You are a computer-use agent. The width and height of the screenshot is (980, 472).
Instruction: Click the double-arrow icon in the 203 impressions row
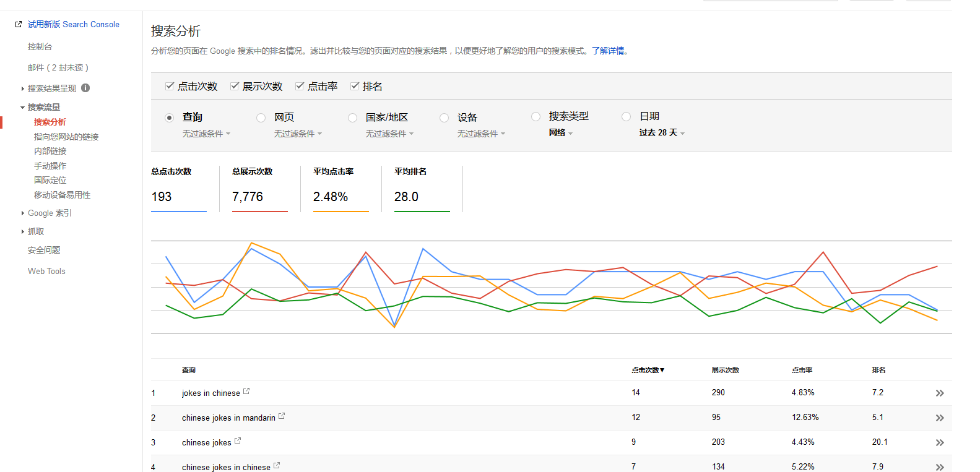[x=940, y=443]
